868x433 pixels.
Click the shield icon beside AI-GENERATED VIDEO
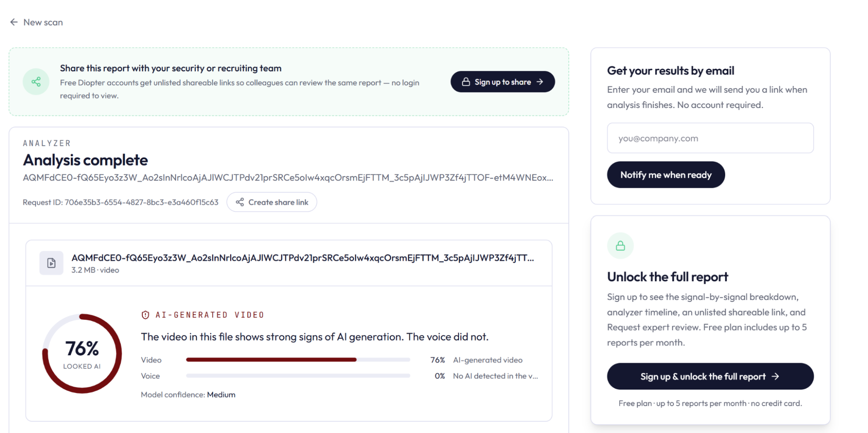coord(145,315)
